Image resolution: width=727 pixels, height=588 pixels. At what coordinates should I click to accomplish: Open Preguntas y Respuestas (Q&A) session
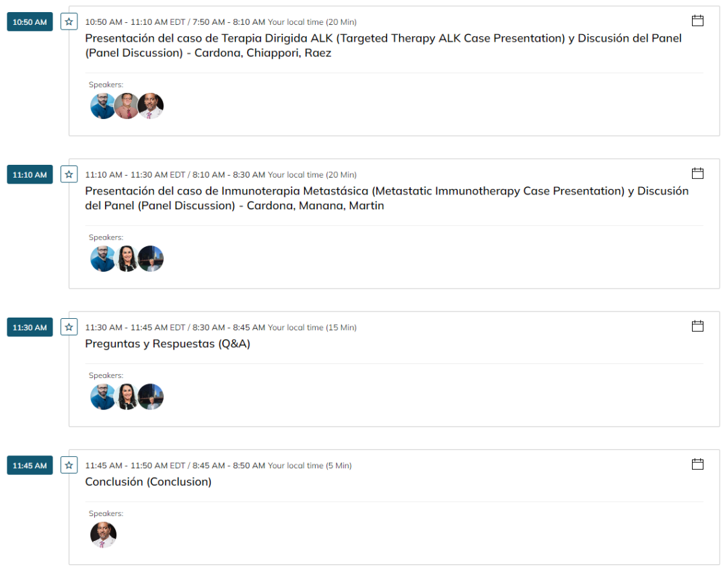pos(168,344)
